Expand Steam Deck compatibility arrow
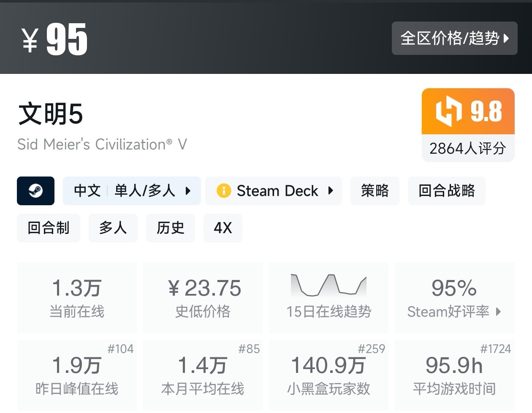This screenshot has width=532, height=413. pyautogui.click(x=331, y=191)
